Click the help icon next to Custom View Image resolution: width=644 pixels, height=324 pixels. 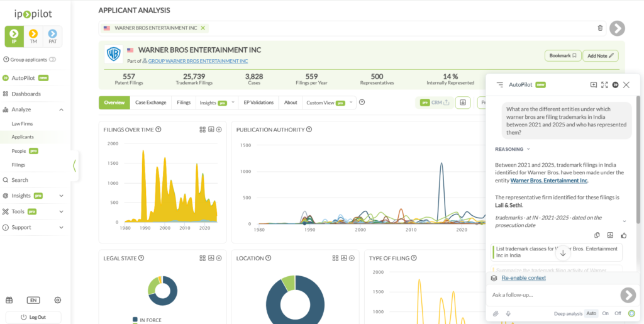[x=362, y=103]
